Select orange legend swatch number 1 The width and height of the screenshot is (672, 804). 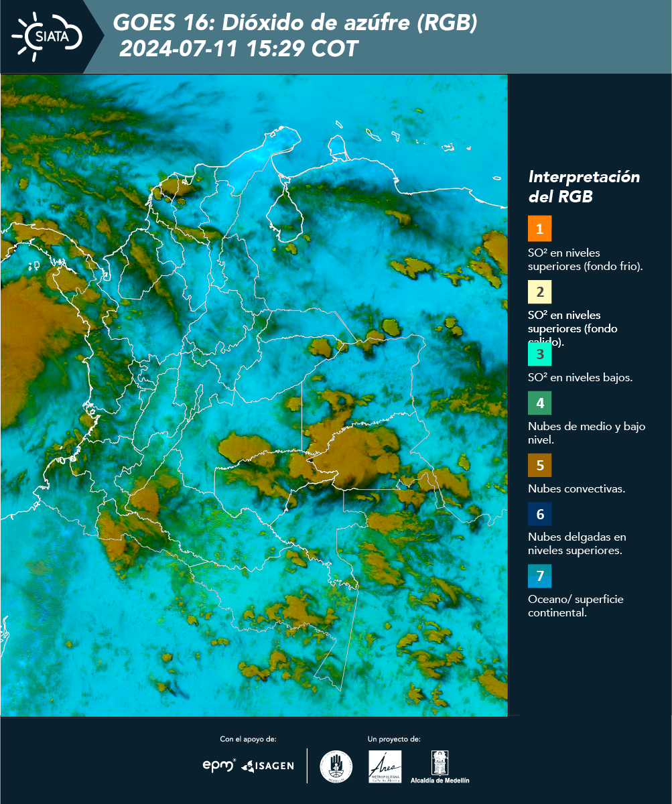539,228
